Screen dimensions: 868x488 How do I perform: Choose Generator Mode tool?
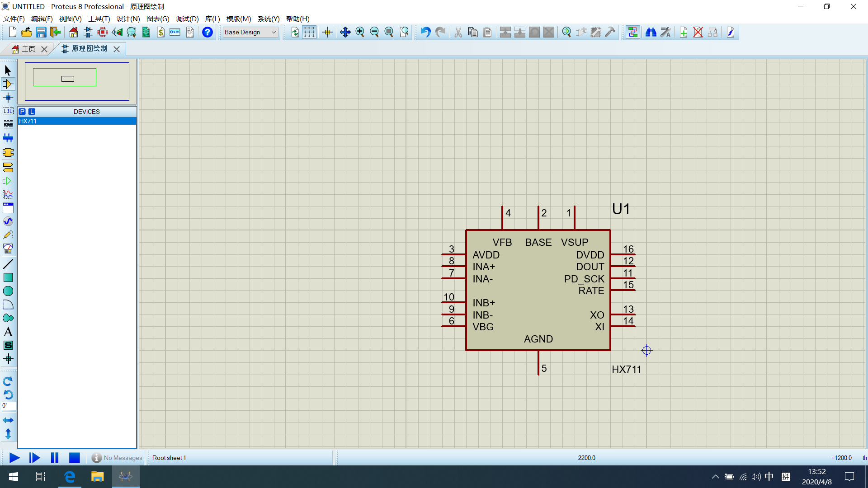(x=8, y=221)
